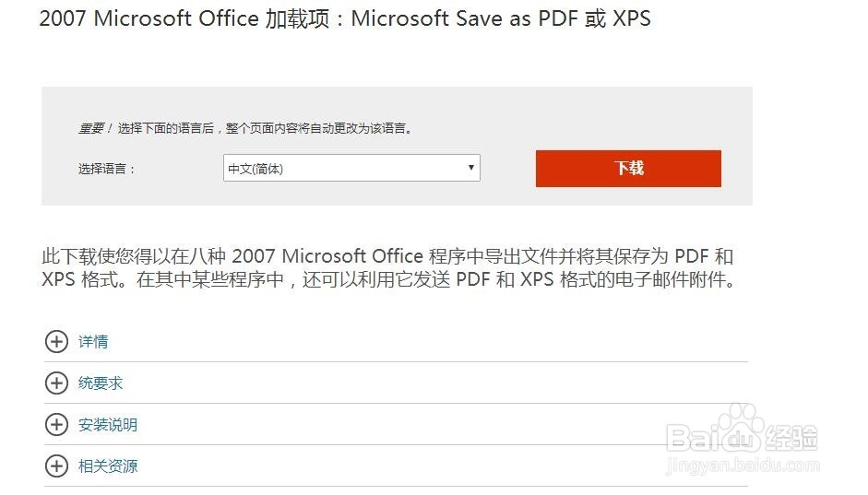This screenshot has height=495, width=868.
Task: Expand the 统要求 section label
Action: (x=101, y=383)
